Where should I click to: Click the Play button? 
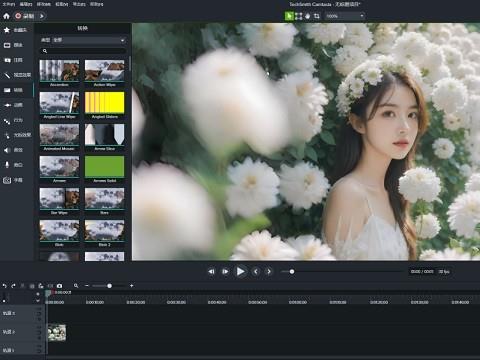tap(240, 272)
